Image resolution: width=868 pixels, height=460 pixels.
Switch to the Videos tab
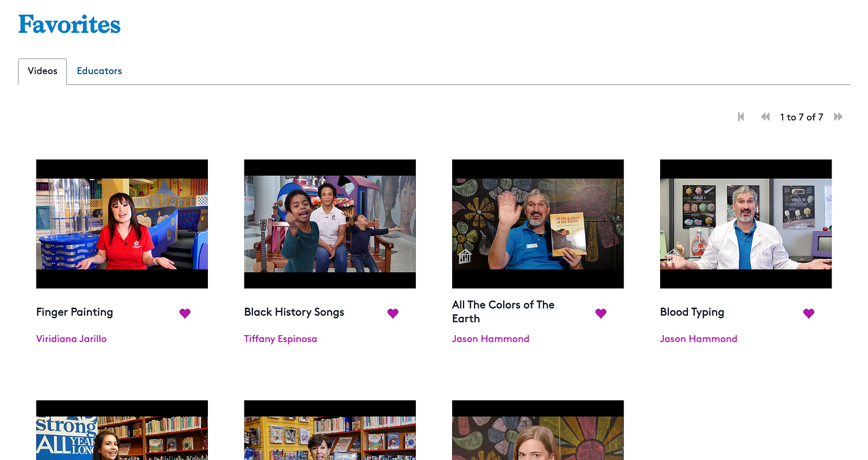(x=42, y=71)
